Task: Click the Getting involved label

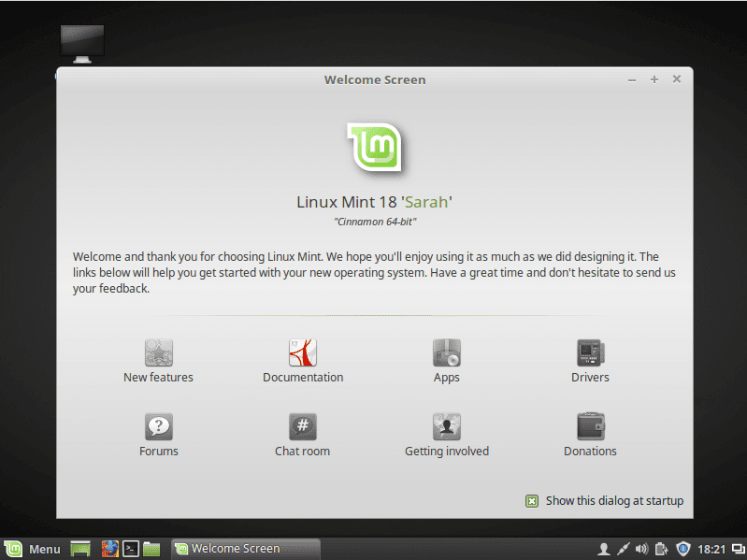Action: click(x=447, y=452)
